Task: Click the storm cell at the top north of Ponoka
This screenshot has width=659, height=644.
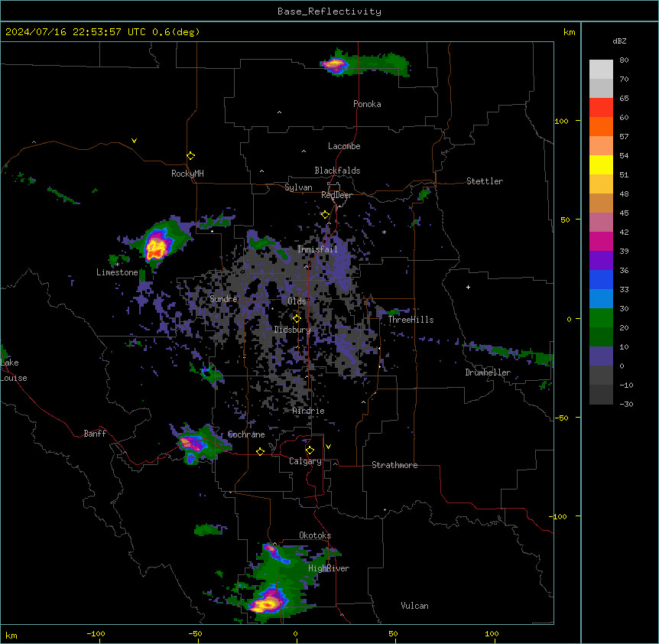Action: (x=335, y=65)
